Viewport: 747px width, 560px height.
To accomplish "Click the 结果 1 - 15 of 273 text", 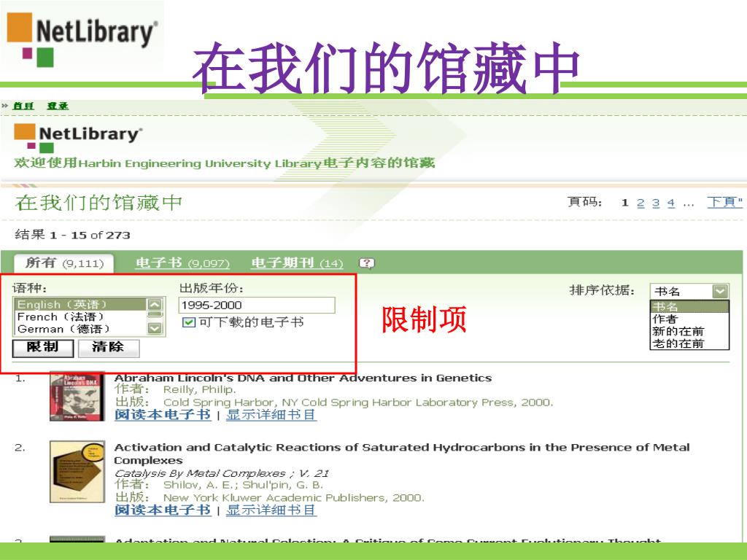I will click(72, 235).
